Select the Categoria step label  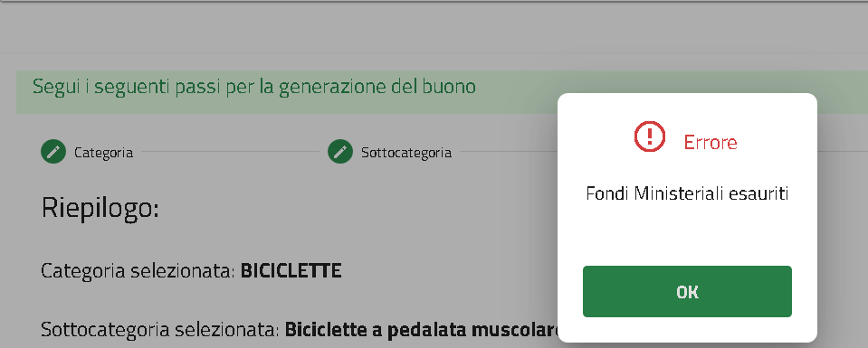click(103, 153)
